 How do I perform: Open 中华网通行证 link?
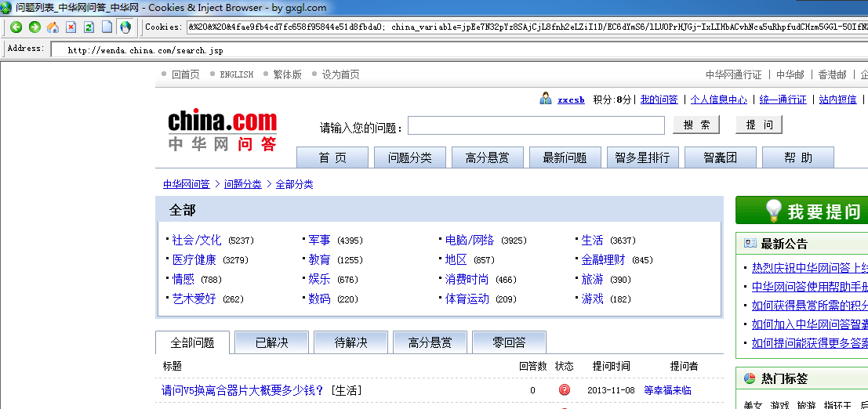733,74
